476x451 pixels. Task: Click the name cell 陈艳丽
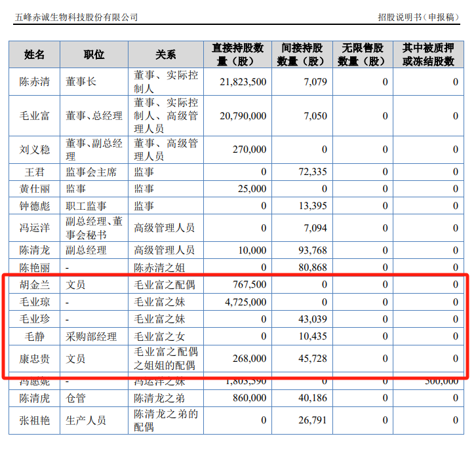(34, 267)
